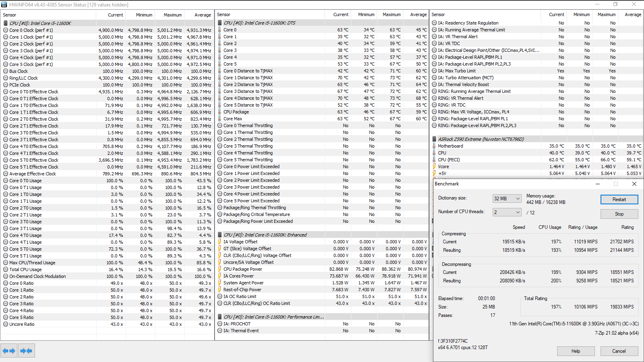The height and width of the screenshot is (362, 644).
Task: Click the lightning icon beside CPU Package Power
Action: 220,269
